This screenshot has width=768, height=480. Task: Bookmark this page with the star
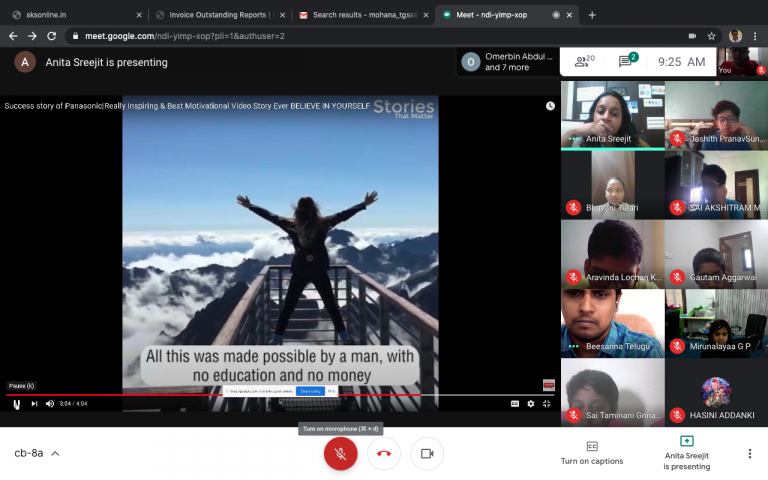click(712, 36)
